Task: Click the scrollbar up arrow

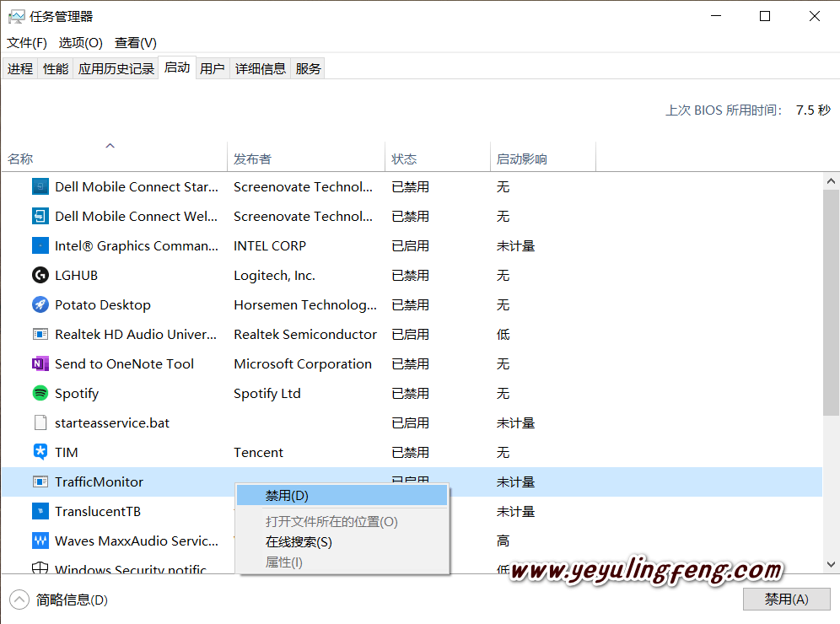Action: tap(831, 181)
